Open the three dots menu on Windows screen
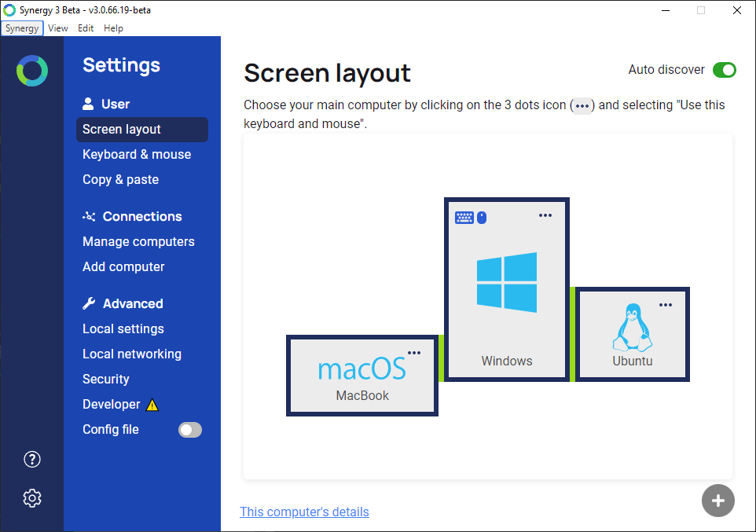Viewport: 756px width, 532px height. pyautogui.click(x=545, y=215)
